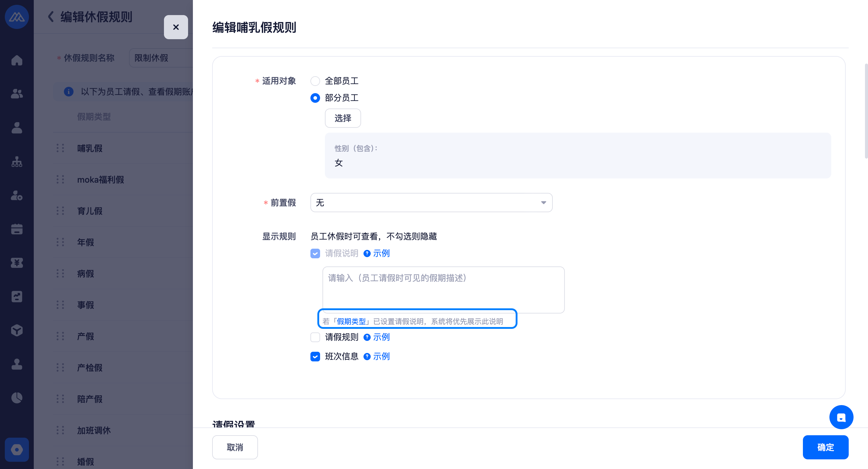Click the 选择 button for employees
868x469 pixels.
pyautogui.click(x=343, y=118)
